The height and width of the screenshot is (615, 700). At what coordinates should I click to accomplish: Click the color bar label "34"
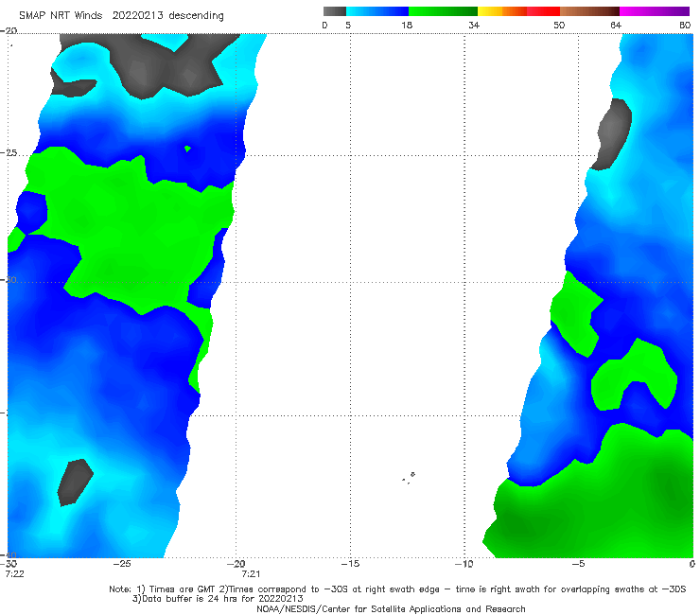(x=474, y=25)
